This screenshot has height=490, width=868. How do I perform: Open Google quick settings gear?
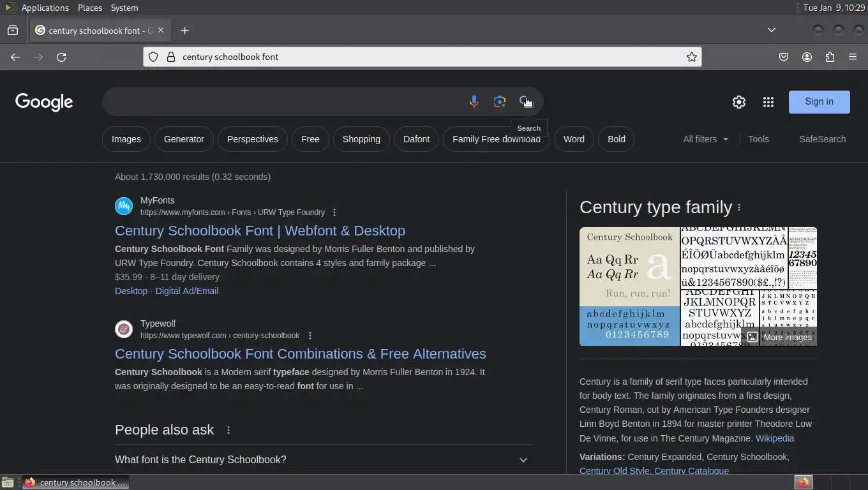tap(739, 102)
